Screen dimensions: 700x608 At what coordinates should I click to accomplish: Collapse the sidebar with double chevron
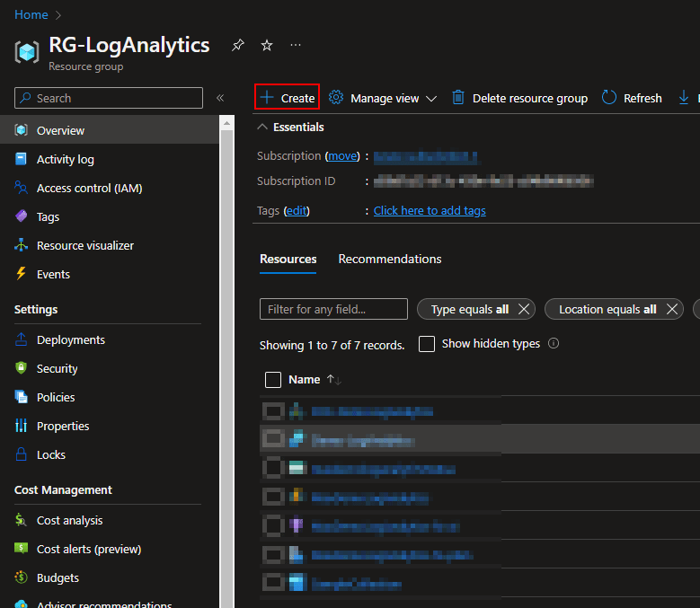coord(220,98)
